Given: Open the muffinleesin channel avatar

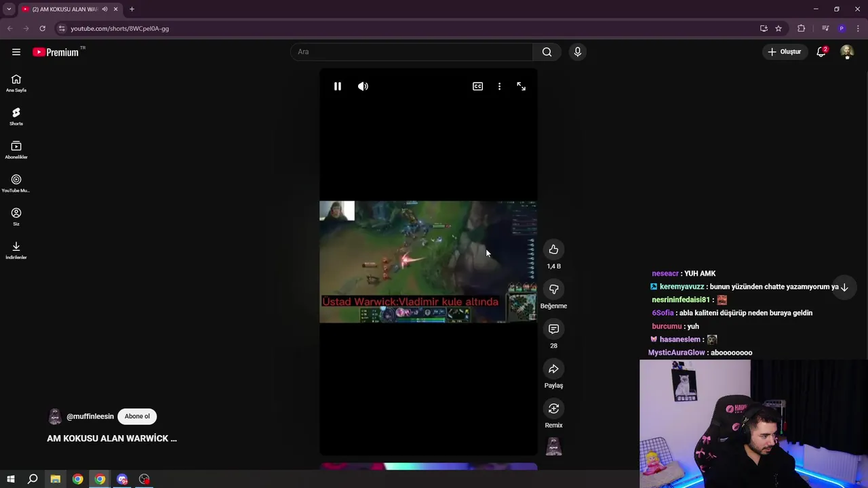Looking at the screenshot, I should click(55, 416).
